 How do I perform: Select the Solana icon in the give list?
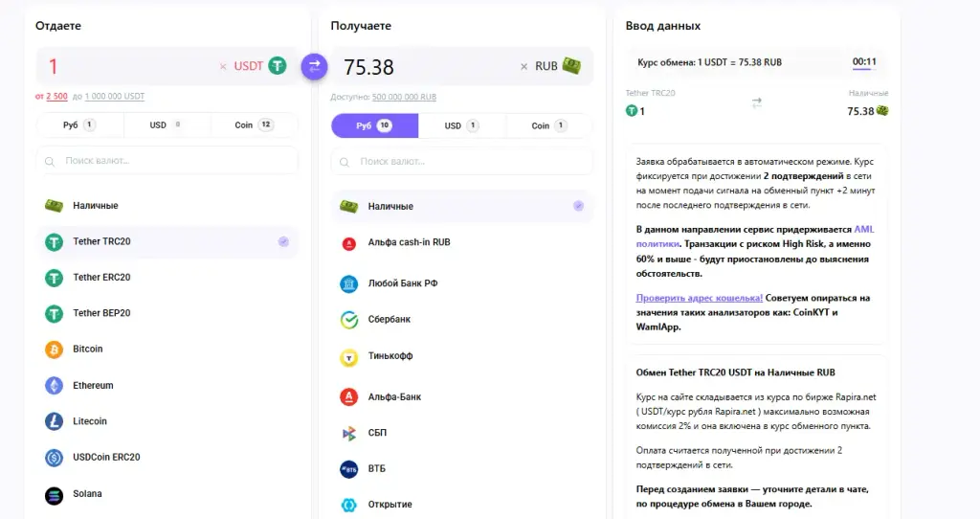click(54, 495)
